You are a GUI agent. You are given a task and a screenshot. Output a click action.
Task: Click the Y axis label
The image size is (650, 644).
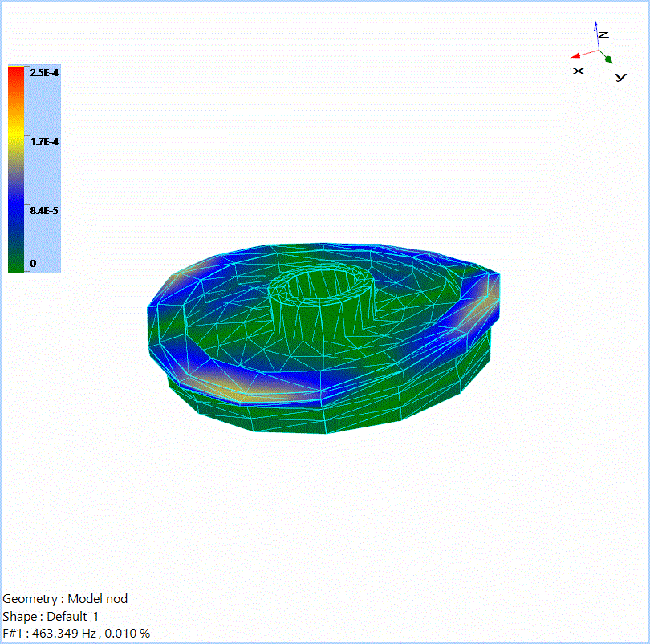click(620, 77)
